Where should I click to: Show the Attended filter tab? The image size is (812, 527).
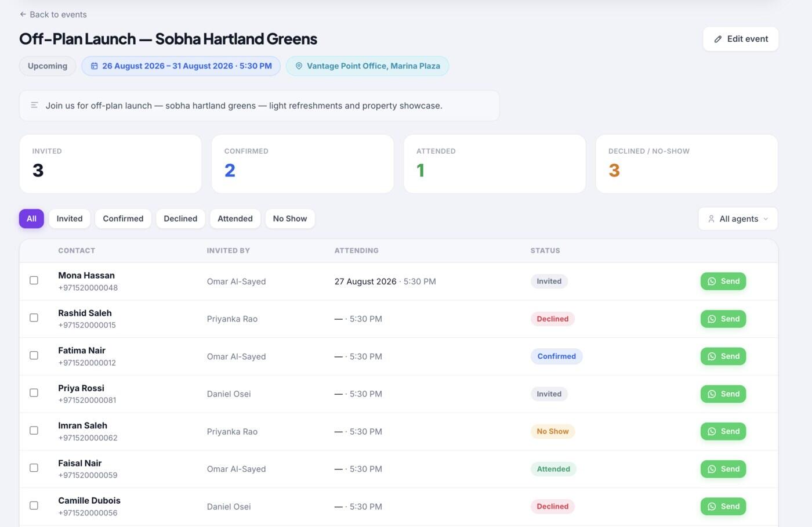235,219
